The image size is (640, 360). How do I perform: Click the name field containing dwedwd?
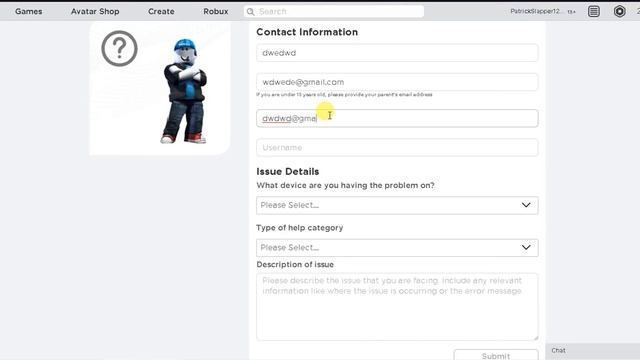tap(397, 53)
